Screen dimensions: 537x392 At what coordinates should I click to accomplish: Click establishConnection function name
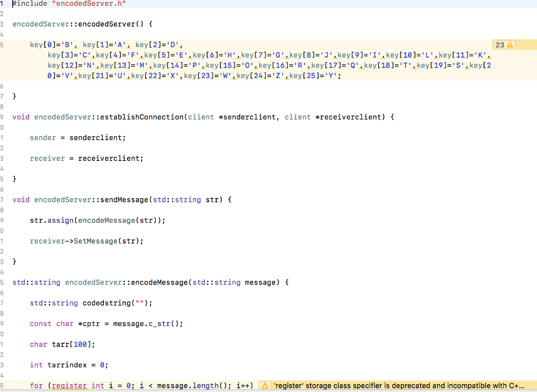142,117
